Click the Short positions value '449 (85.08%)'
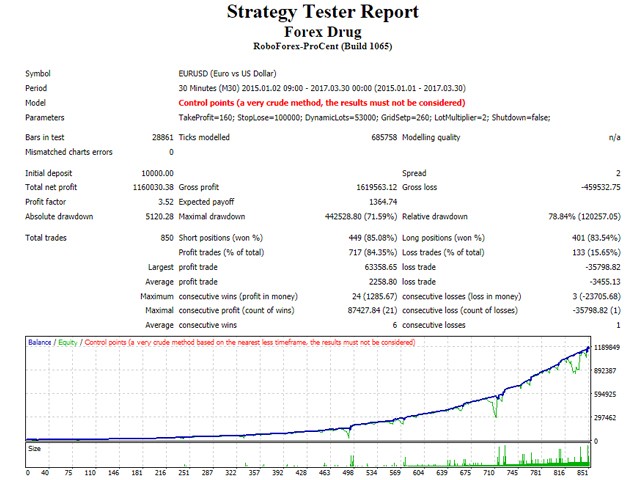 tap(373, 238)
